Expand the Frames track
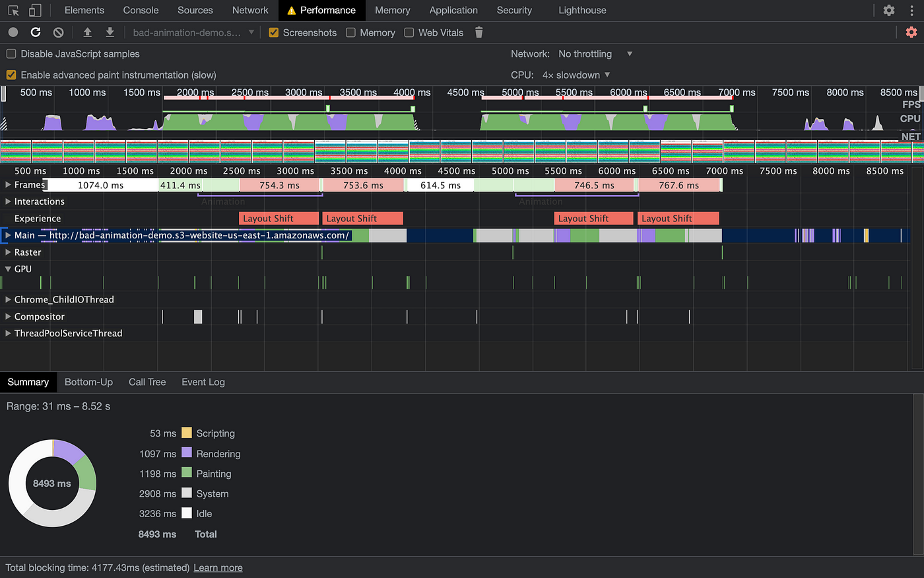 [x=8, y=185]
